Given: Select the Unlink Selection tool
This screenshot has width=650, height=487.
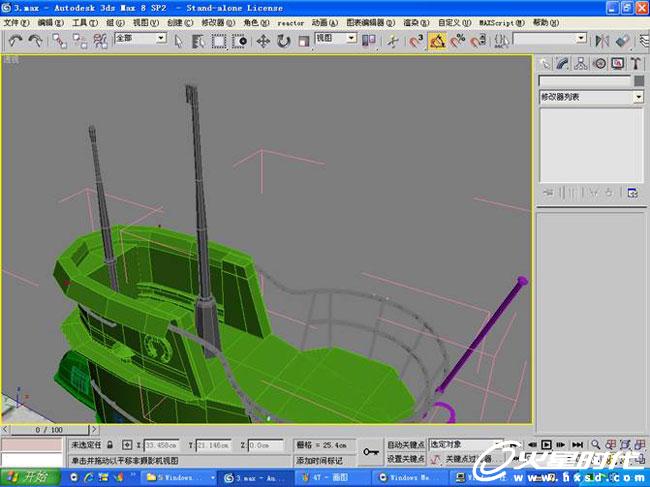Looking at the screenshot, I should point(80,41).
